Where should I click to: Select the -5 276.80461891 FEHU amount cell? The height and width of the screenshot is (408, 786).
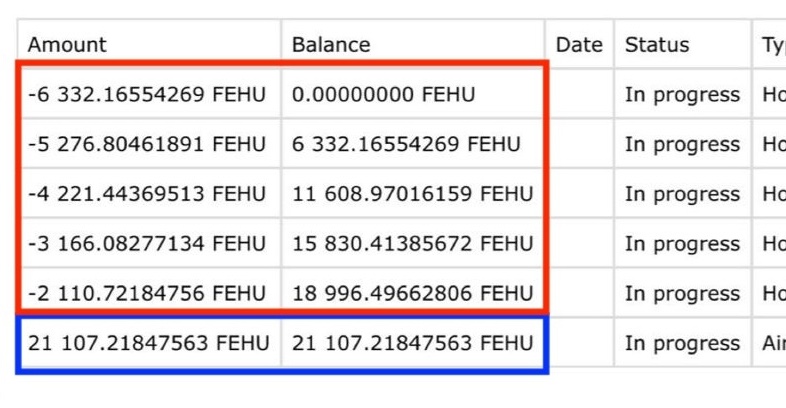click(149, 143)
